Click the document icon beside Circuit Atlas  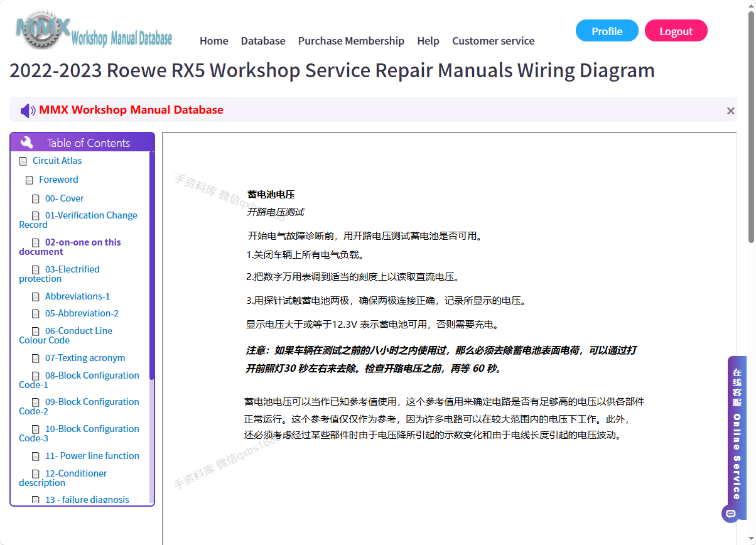click(x=23, y=161)
